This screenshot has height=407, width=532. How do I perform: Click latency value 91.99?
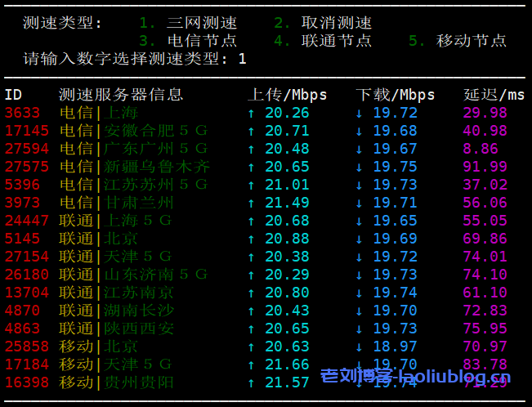(x=485, y=167)
